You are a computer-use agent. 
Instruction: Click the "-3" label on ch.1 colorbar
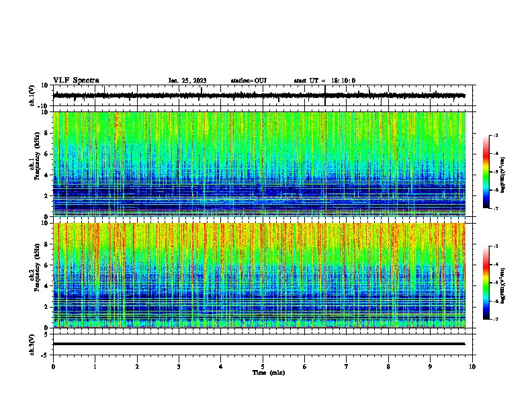click(495, 135)
